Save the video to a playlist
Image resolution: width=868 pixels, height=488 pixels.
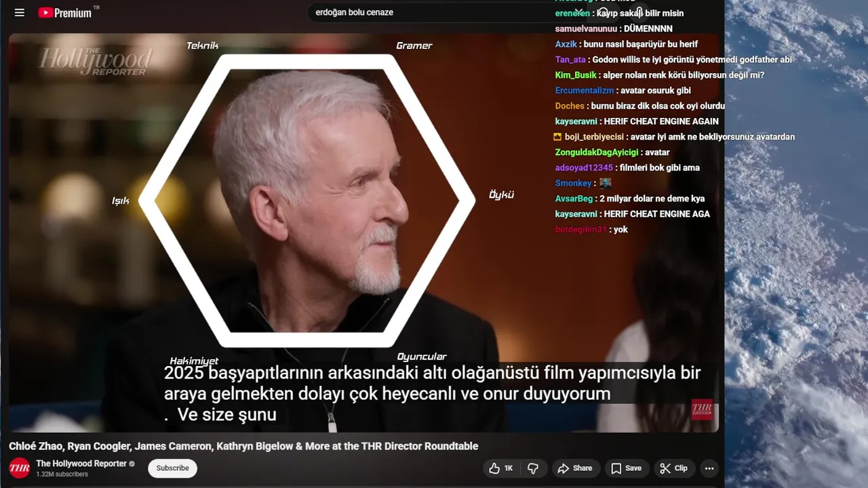click(626, 468)
